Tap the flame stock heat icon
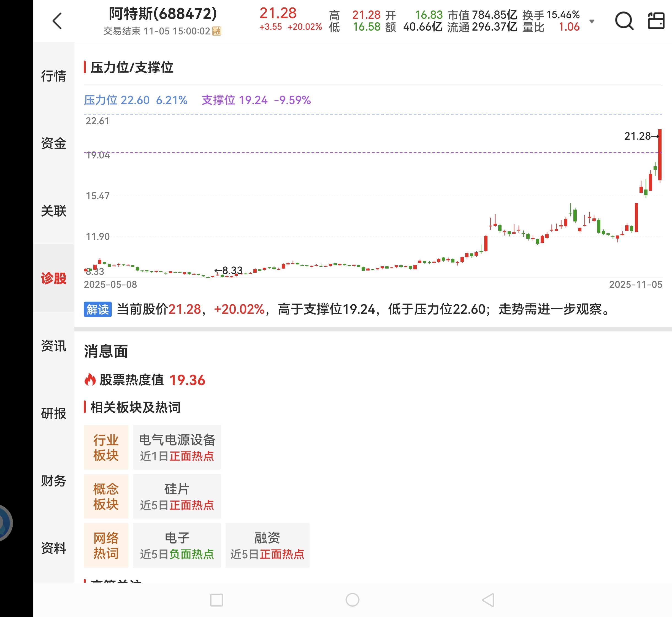The width and height of the screenshot is (672, 617). (x=90, y=380)
